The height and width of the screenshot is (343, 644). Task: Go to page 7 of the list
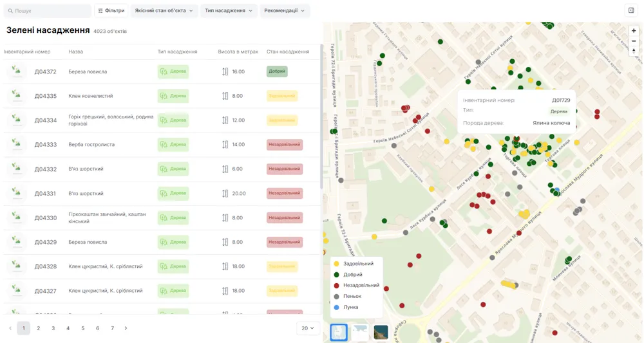tap(112, 328)
